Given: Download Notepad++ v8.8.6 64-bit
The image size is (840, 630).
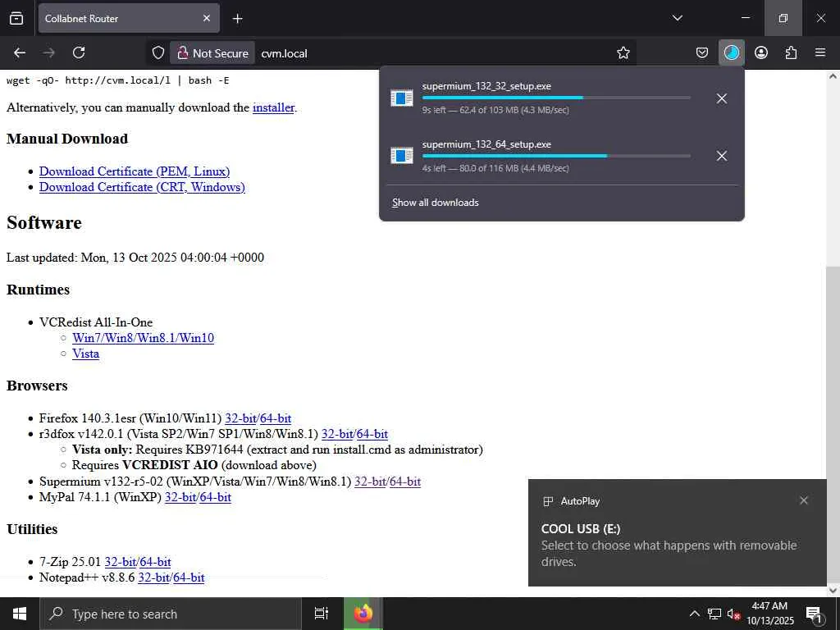Looking at the screenshot, I should [189, 577].
